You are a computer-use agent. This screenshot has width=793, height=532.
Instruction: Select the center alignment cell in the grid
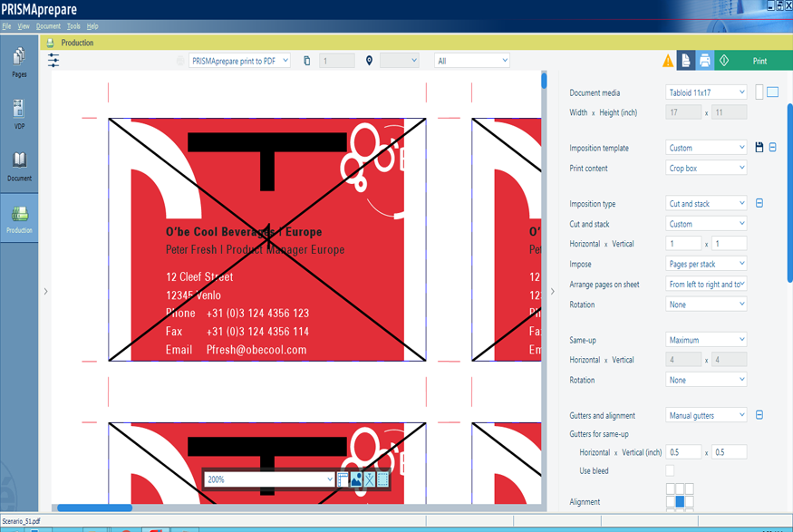(x=680, y=501)
